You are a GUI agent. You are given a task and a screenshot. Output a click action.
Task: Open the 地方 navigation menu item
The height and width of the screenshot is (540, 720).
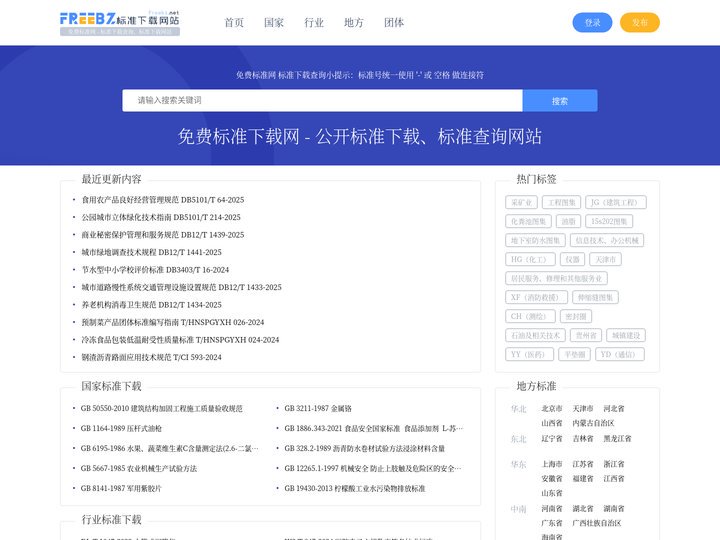[x=354, y=22]
